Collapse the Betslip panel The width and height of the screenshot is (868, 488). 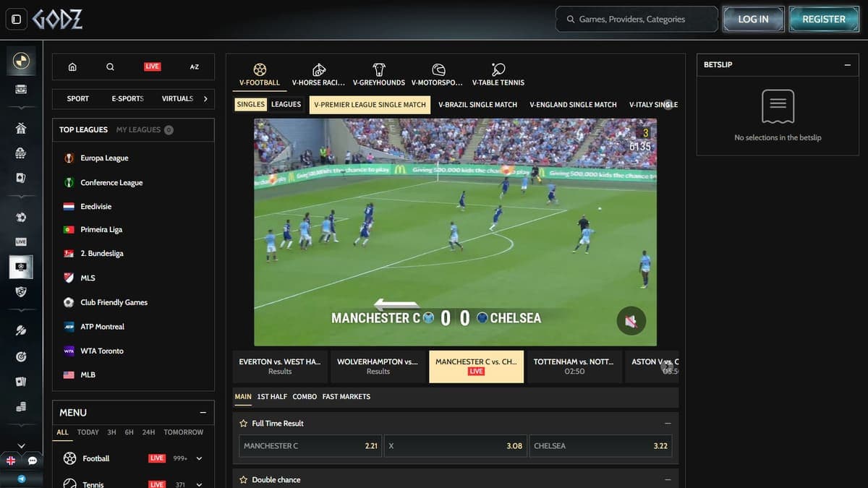tap(847, 65)
